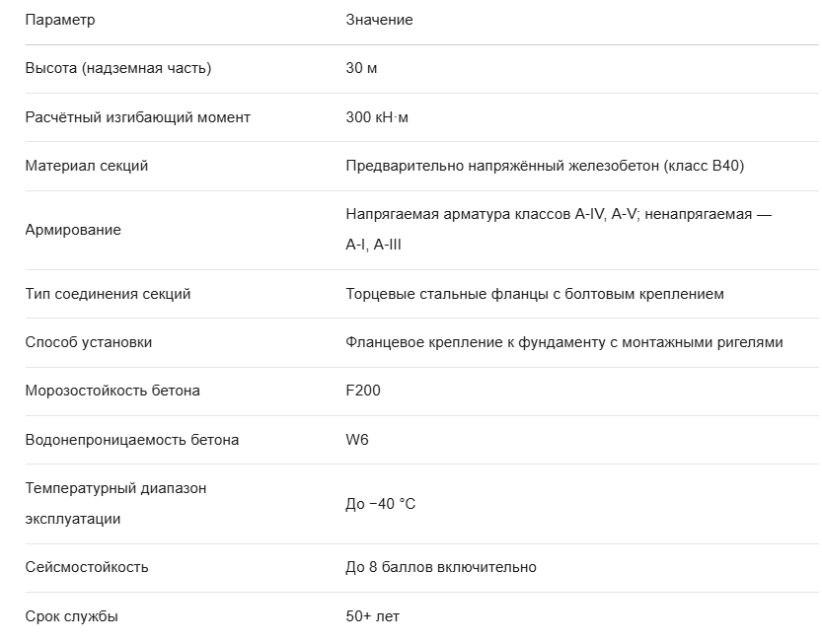The image size is (822, 644).
Task: Click the 'F200' frost resistance value
Action: pyautogui.click(x=363, y=391)
